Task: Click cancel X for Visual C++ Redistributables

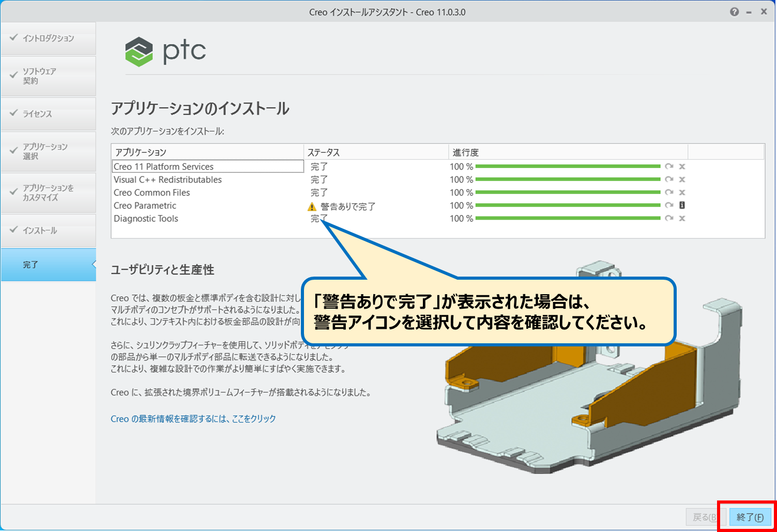Action: click(682, 179)
